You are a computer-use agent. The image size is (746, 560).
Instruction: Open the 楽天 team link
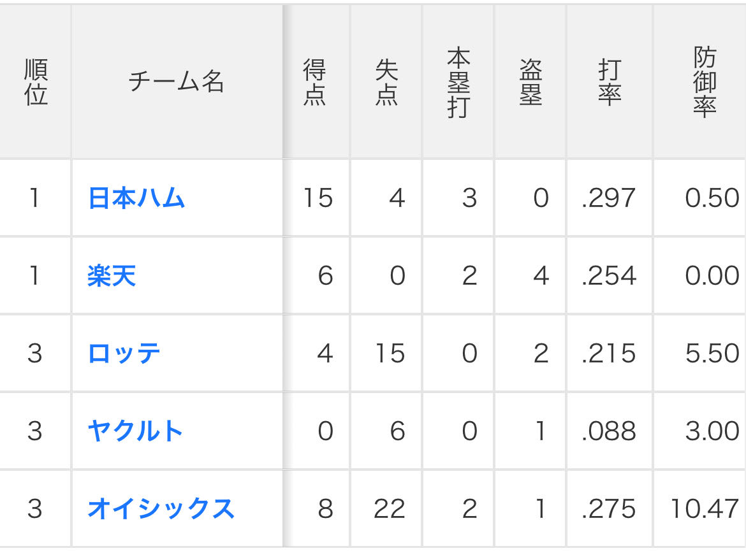point(112,276)
